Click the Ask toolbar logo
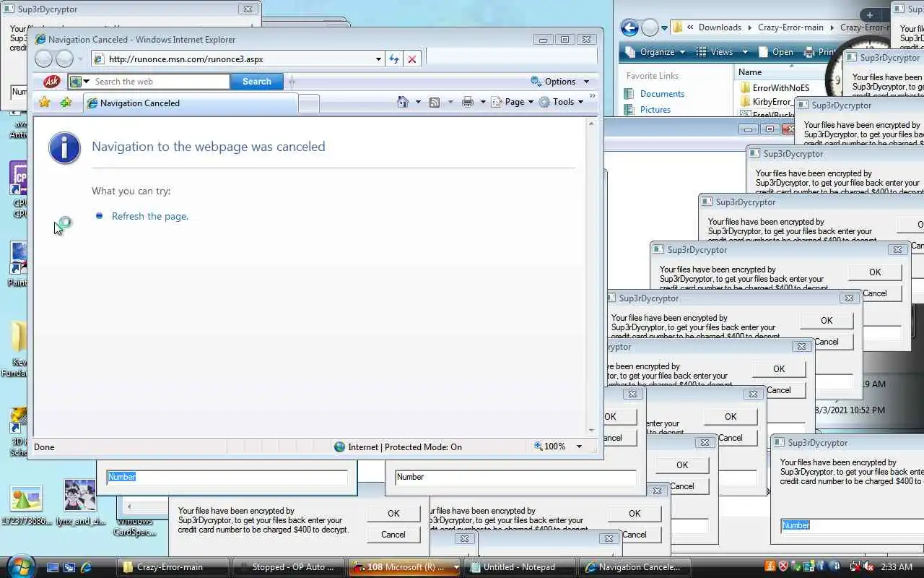Screen dimensions: 924x578 tap(51, 82)
